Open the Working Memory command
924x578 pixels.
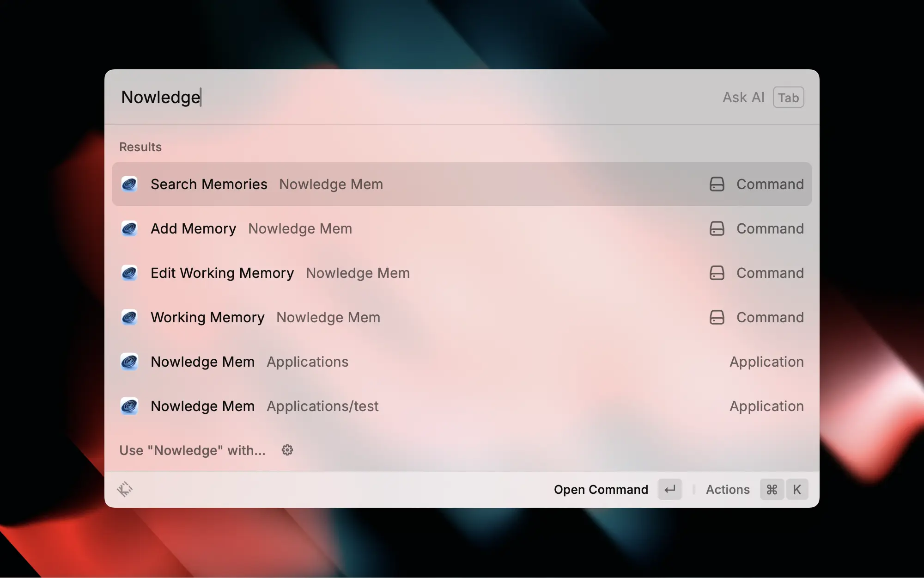[207, 317]
